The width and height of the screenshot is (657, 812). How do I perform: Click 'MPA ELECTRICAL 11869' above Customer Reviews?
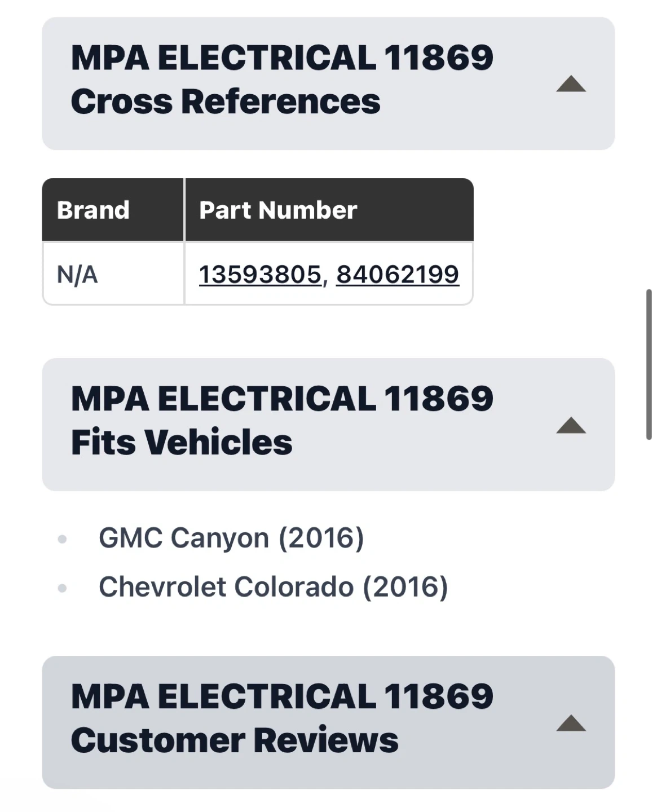[x=282, y=696]
